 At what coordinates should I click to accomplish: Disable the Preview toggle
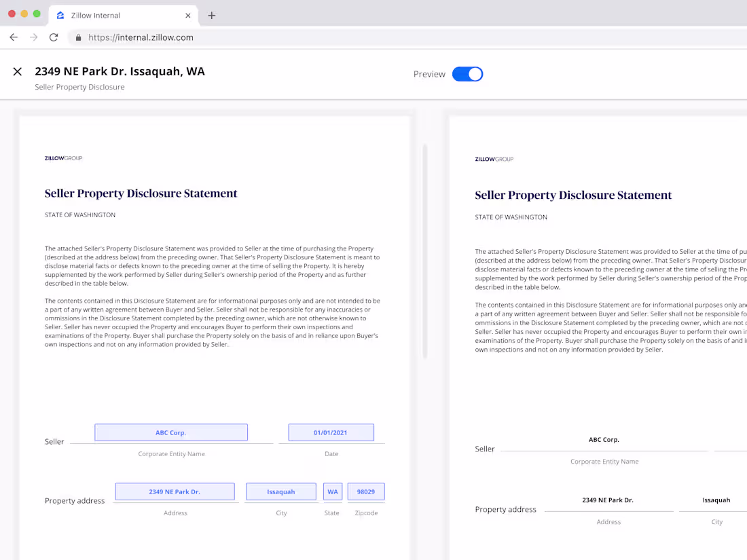coord(467,74)
